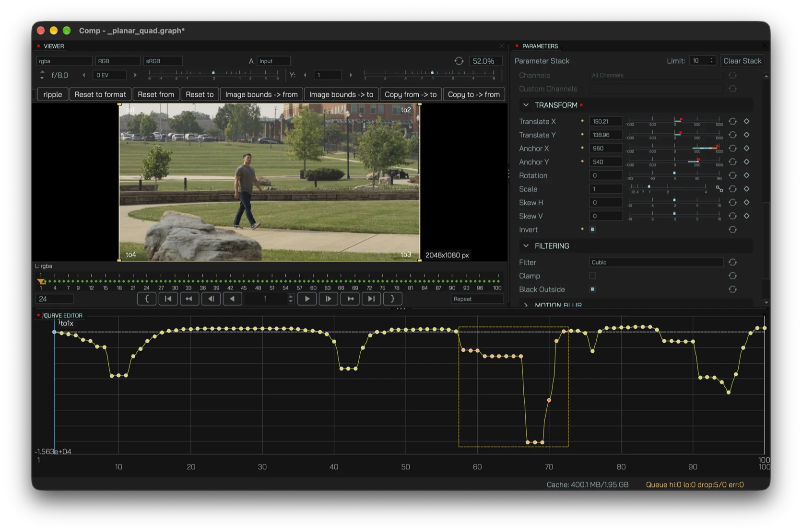The image size is (802, 532).
Task: Select the CURVE EDITOR panel tab
Action: (63, 315)
